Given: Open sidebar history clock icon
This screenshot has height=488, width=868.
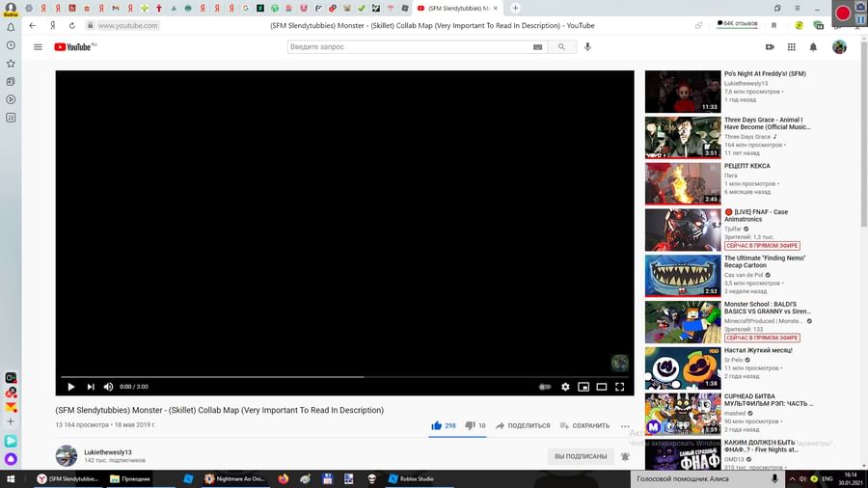Looking at the screenshot, I should click(x=11, y=45).
